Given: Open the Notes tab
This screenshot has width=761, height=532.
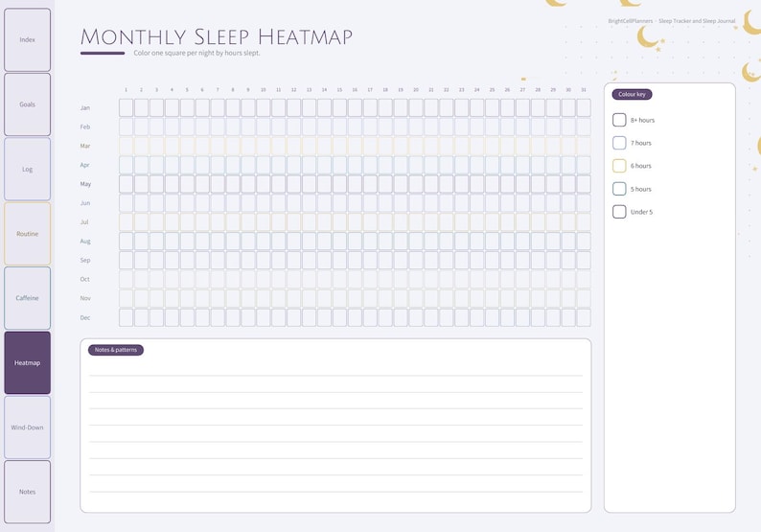Looking at the screenshot, I should [x=27, y=492].
